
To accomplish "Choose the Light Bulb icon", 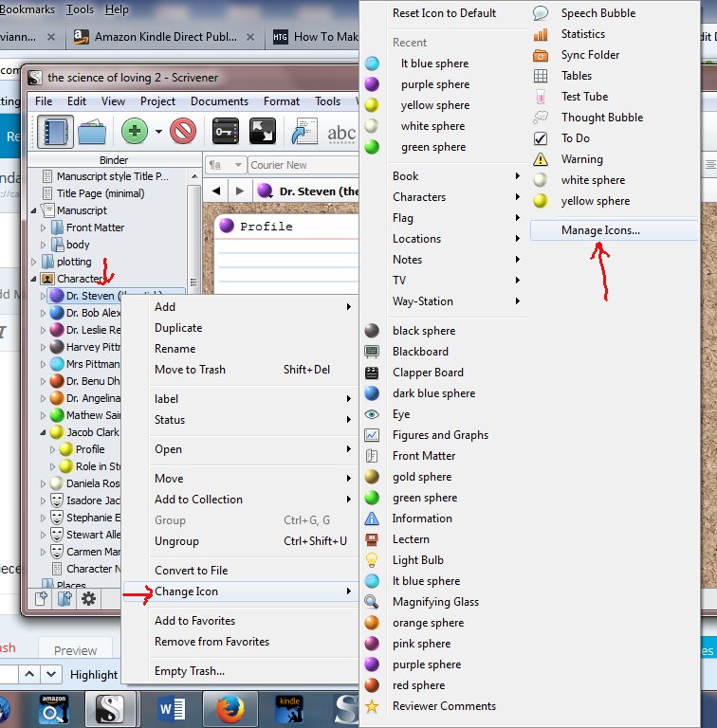I will coord(417,560).
